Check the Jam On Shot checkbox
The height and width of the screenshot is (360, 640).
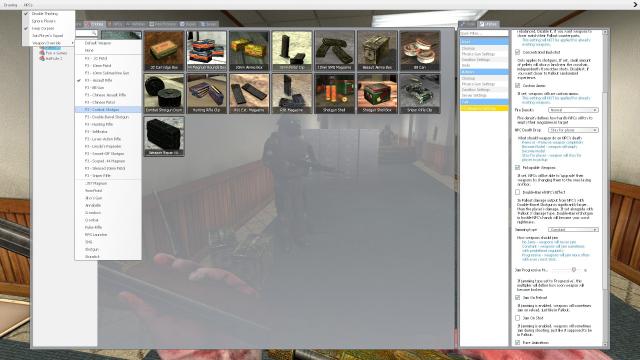click(x=518, y=318)
